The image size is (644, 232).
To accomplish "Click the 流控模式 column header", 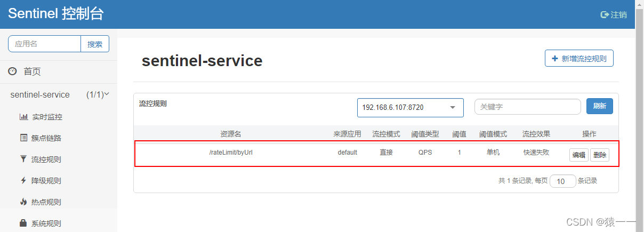I will [x=386, y=134].
